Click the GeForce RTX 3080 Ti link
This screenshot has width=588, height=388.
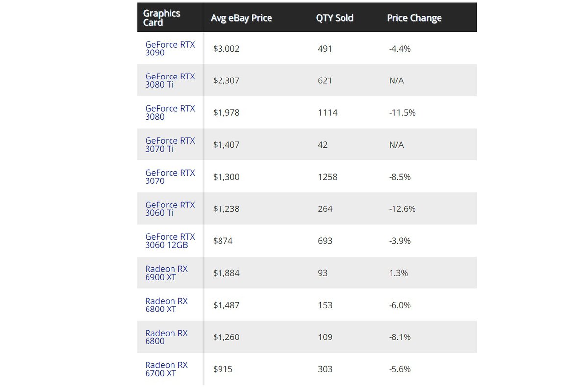coord(170,80)
